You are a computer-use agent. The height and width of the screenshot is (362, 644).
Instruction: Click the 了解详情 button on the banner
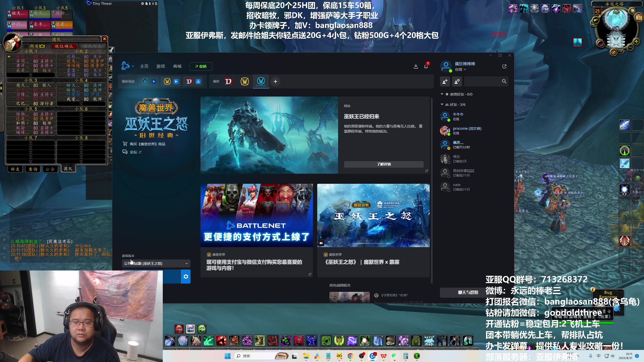[384, 164]
